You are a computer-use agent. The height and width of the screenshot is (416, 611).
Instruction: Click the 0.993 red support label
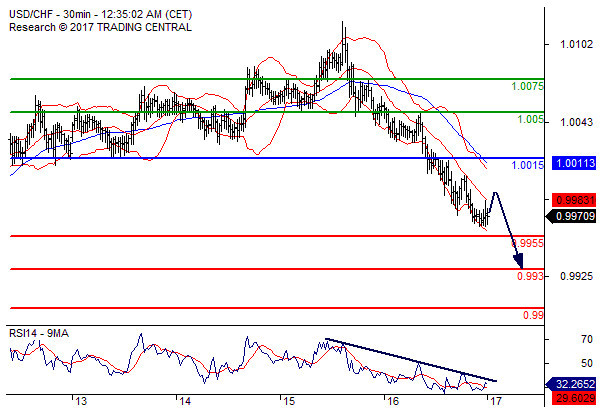coord(530,276)
